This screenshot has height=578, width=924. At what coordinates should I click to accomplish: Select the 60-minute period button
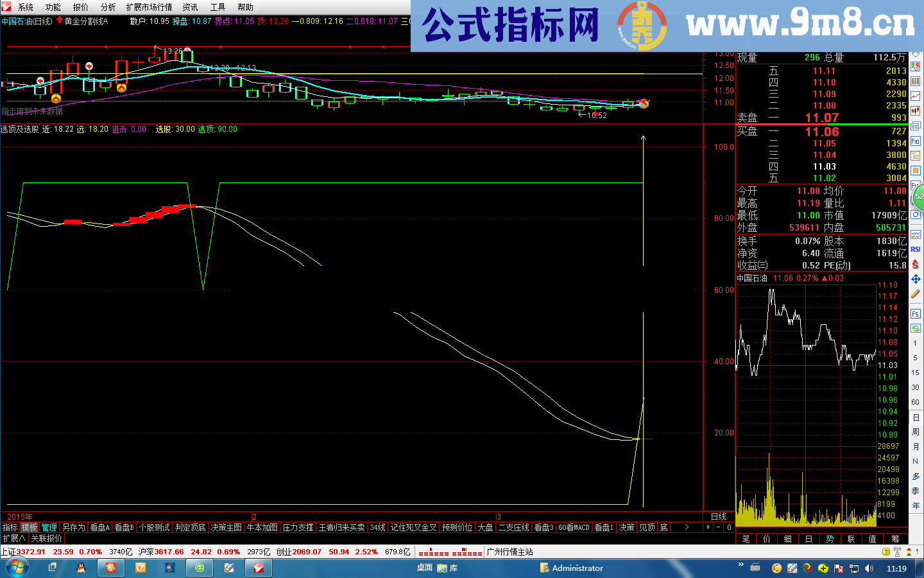pos(916,402)
